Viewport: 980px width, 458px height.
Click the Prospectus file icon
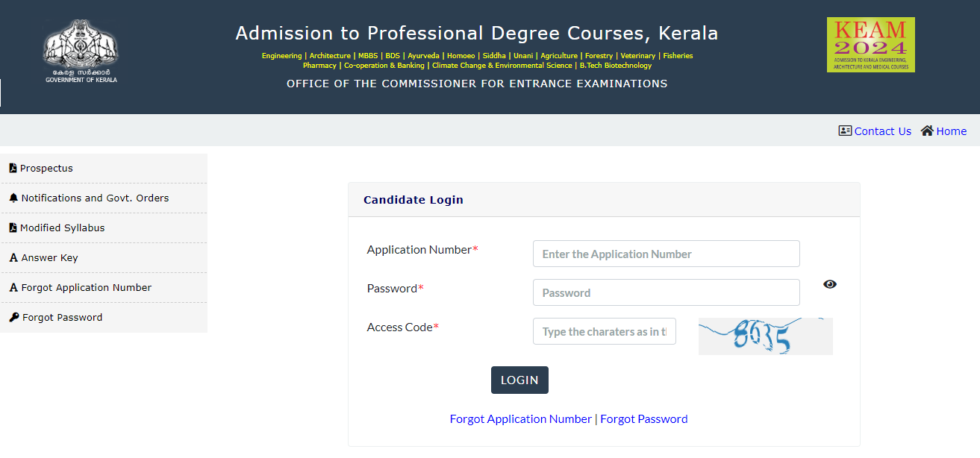(x=13, y=168)
